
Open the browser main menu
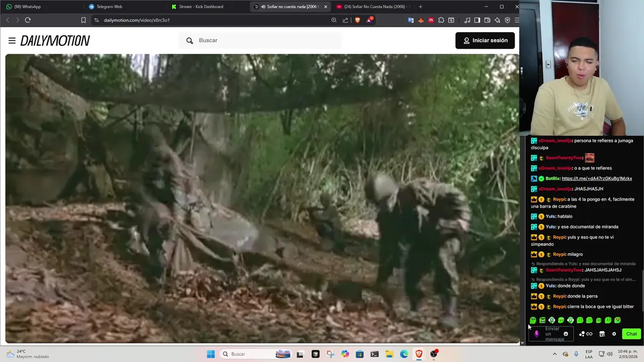pyautogui.click(x=517, y=20)
